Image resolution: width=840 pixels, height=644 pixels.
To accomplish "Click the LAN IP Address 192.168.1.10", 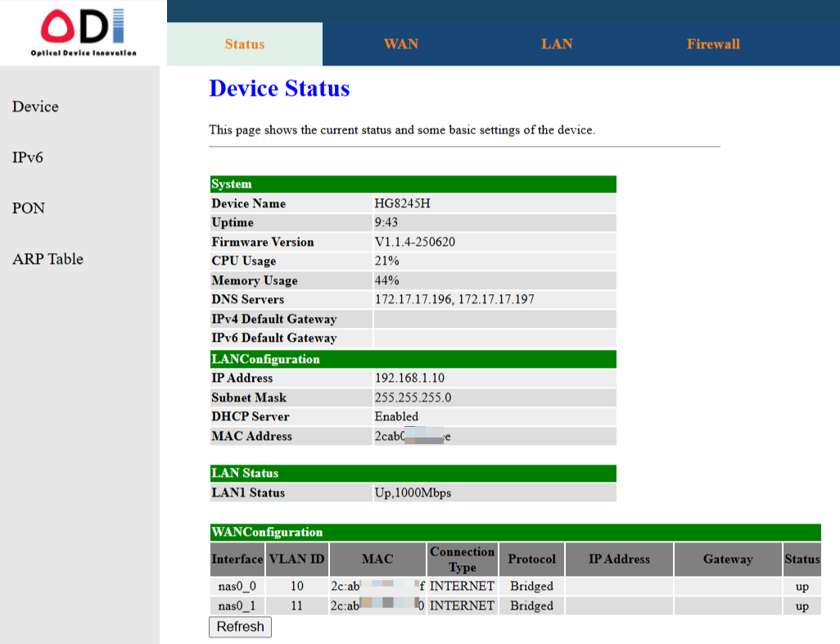I will [x=409, y=378].
